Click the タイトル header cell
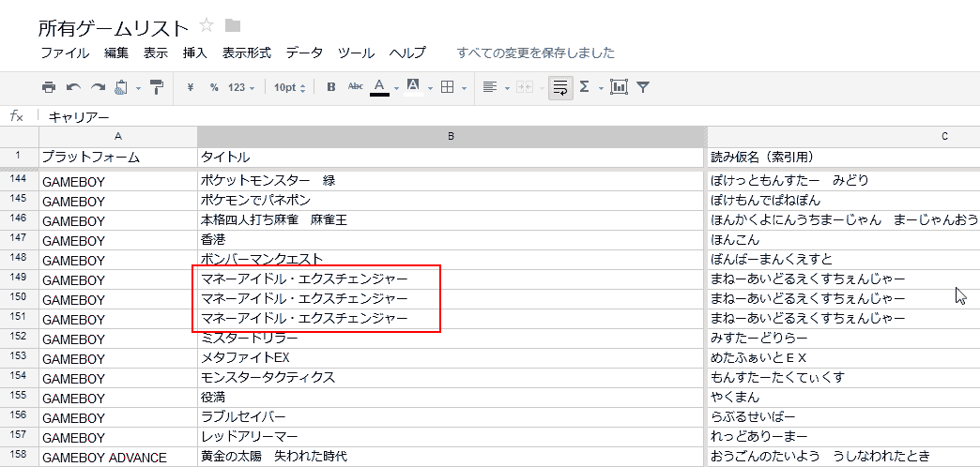Viewport: 980px width, 467px height. click(452, 157)
